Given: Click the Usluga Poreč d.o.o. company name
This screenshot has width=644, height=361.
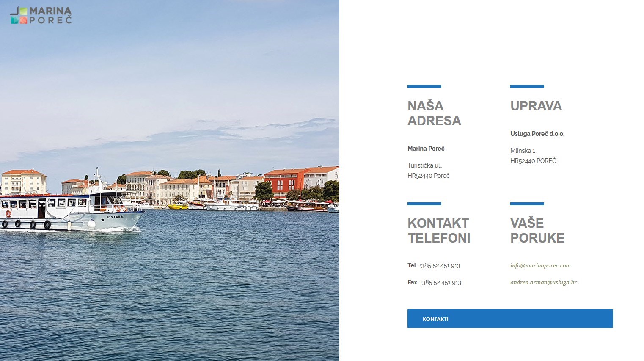Looking at the screenshot, I should pos(537,134).
